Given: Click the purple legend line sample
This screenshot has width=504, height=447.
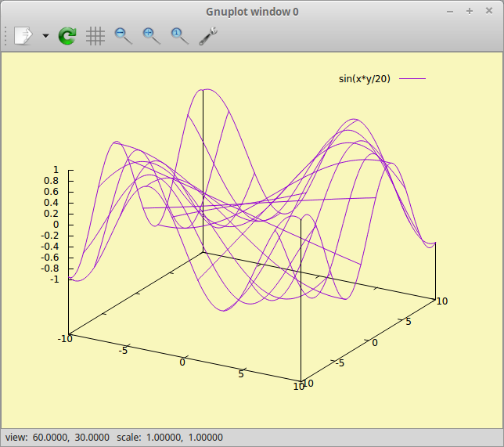Looking at the screenshot, I should pos(412,78).
